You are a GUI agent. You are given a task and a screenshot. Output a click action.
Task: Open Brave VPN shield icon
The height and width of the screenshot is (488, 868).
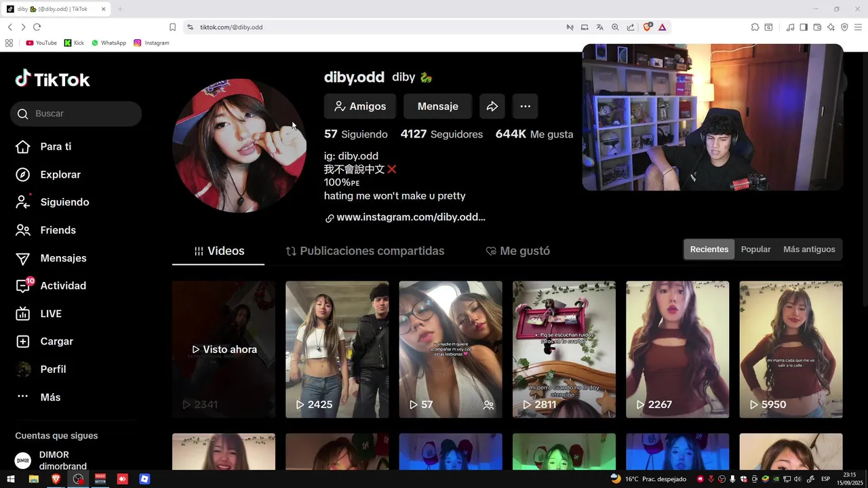(844, 27)
